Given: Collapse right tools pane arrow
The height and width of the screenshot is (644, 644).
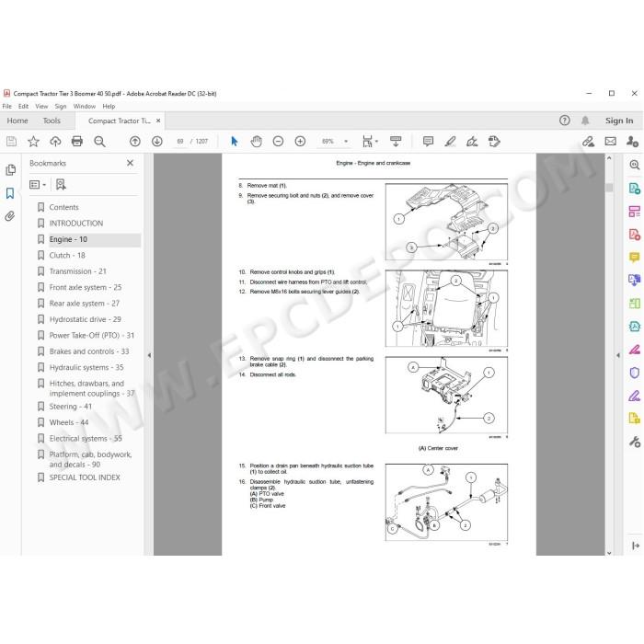Looking at the screenshot, I should 618,355.
